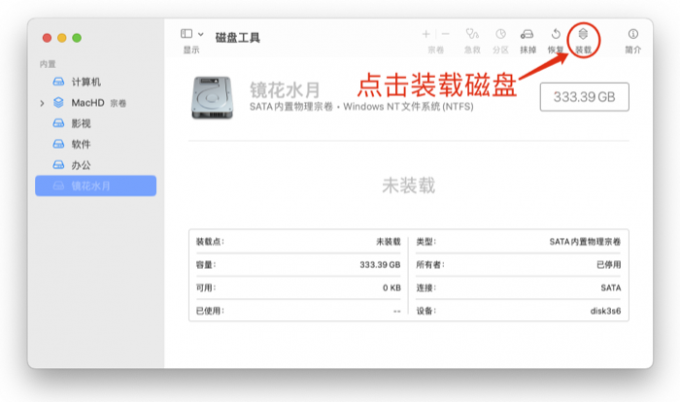Toggle the sidebar view (显示) icon
Image resolution: width=680 pixels, height=402 pixels.
coord(186,33)
